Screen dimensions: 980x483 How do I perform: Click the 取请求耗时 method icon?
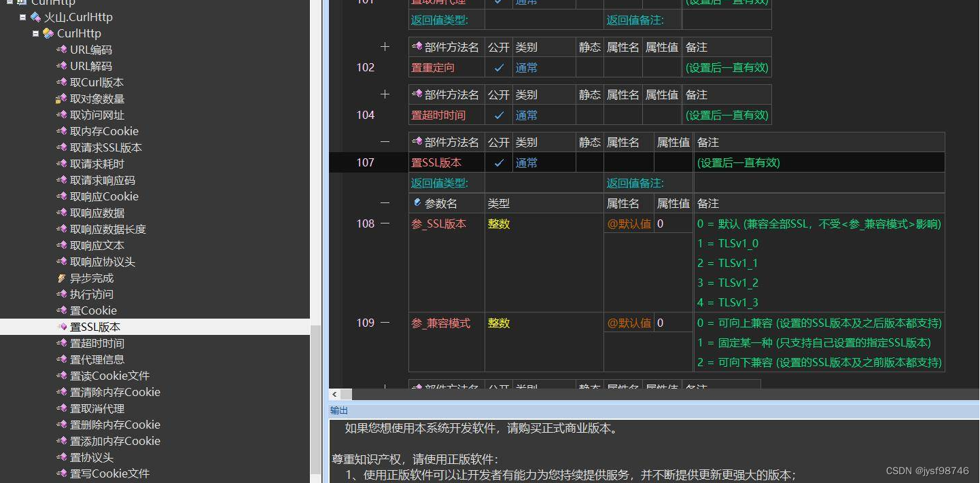click(61, 164)
